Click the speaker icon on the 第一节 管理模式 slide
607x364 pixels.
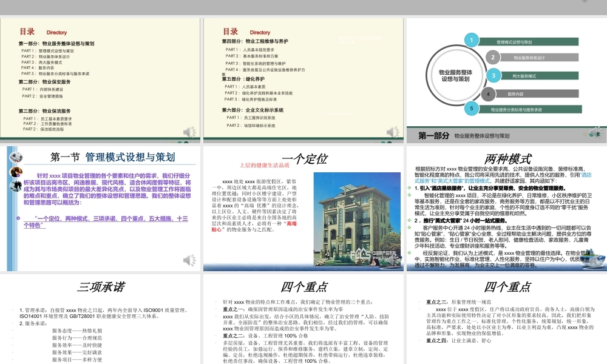[189, 260]
